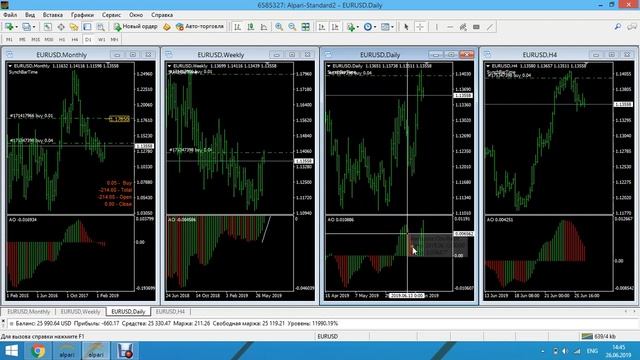The image size is (640, 360).
Task: Select the vertical line drawing tool
Action: pos(436,27)
